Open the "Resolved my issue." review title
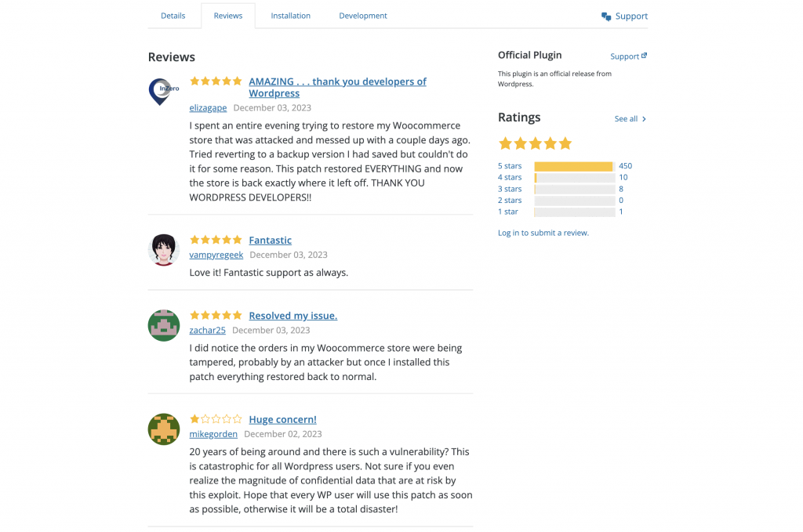Image resolution: width=803 pixels, height=532 pixels. point(292,316)
